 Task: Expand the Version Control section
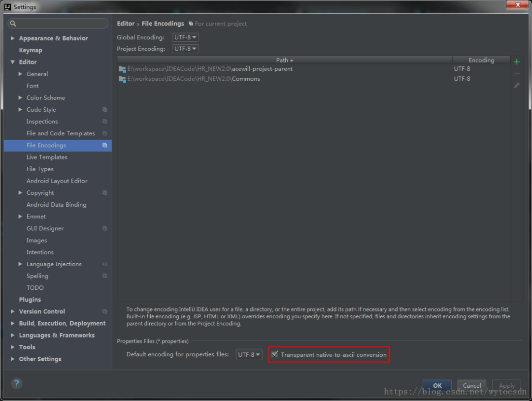[x=13, y=311]
